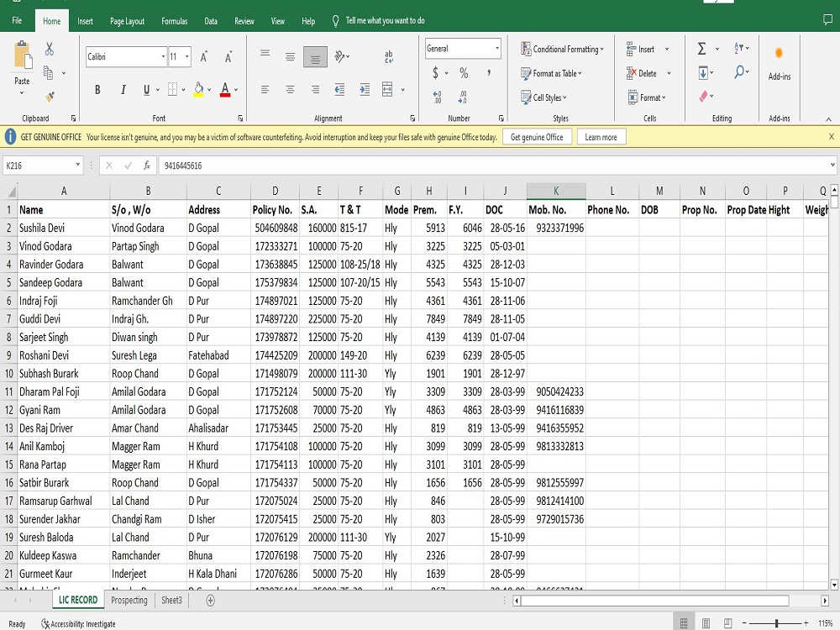Screen dimensions: 840x630
Task: Click Merge and Center icon
Action: pyautogui.click(x=387, y=90)
